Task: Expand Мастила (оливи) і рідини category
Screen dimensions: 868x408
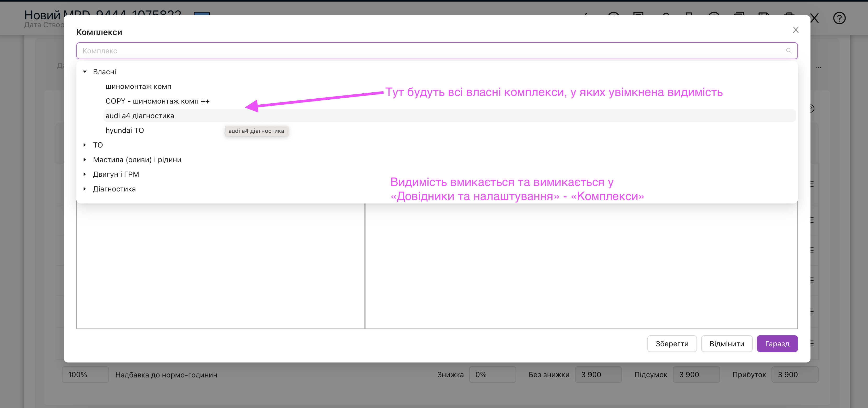Action: point(85,160)
